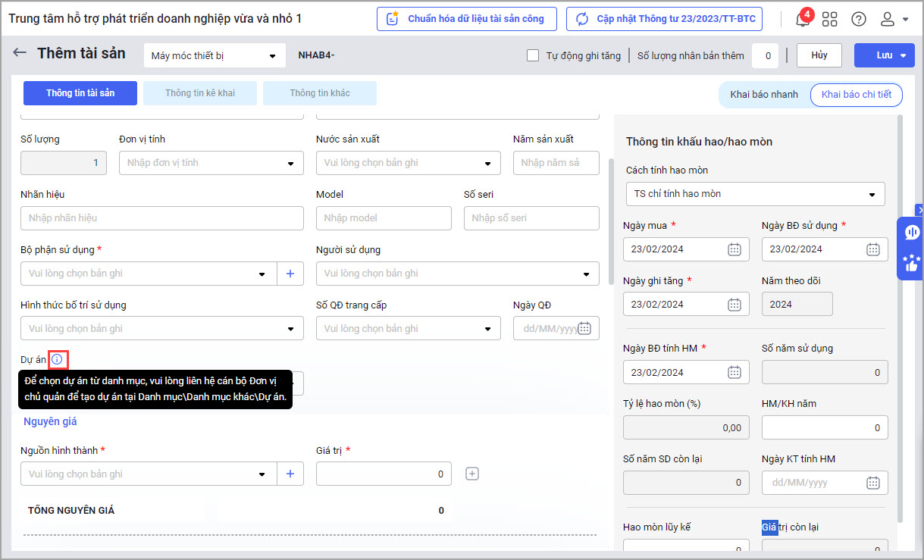924x560 pixels.
Task: Click Chuẩn hóa dữ liệu tài sản công
Action: coord(466,19)
